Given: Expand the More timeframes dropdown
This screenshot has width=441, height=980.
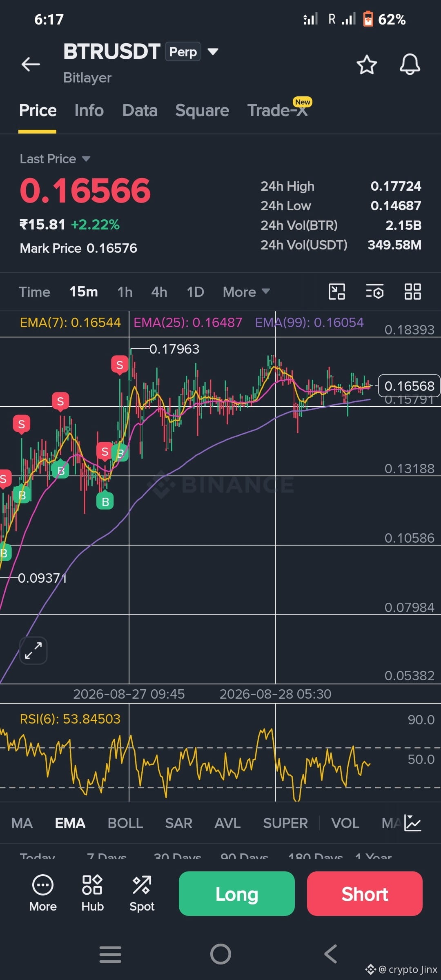Looking at the screenshot, I should point(246,292).
